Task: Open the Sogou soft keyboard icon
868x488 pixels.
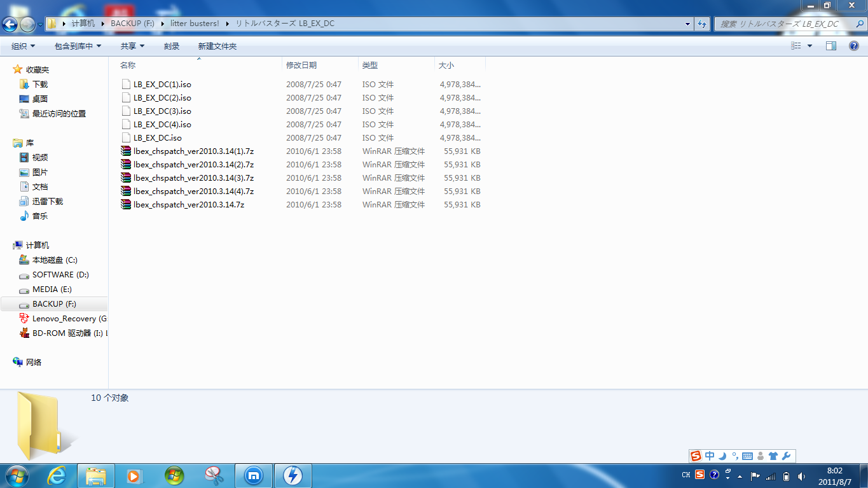Action: click(747, 456)
